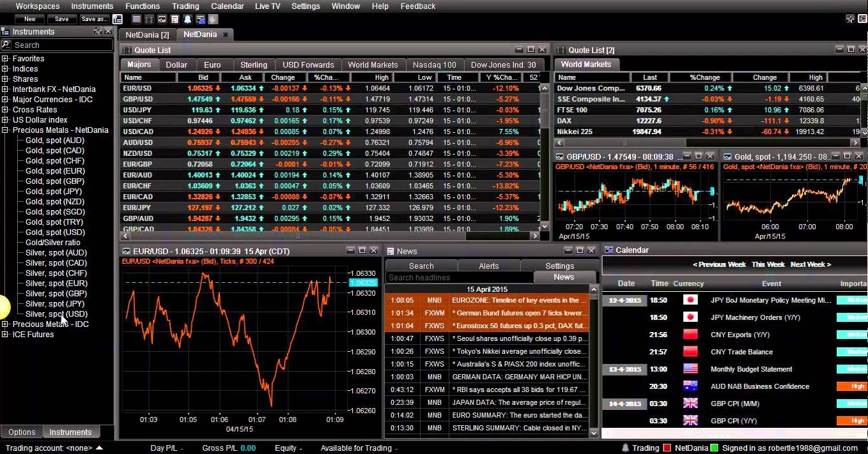This screenshot has width=868, height=454.
Task: Click the Quote List panel title icon
Action: tap(127, 50)
